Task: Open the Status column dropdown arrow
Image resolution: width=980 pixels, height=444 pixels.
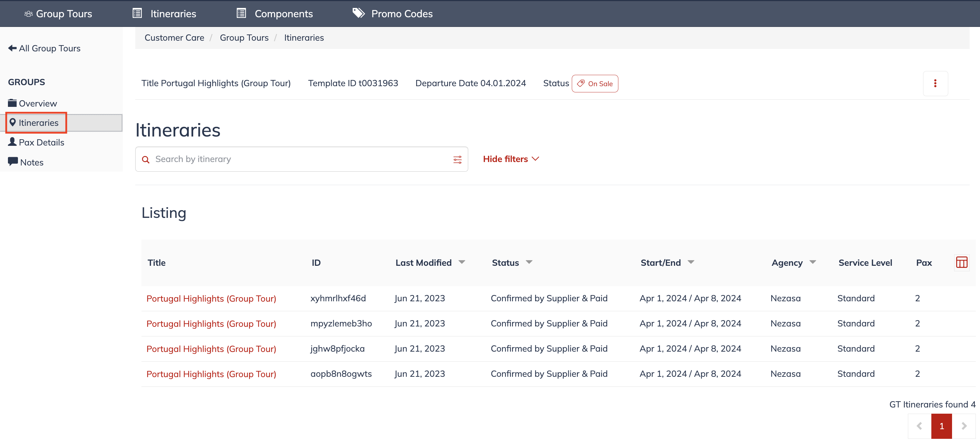Action: 529,262
